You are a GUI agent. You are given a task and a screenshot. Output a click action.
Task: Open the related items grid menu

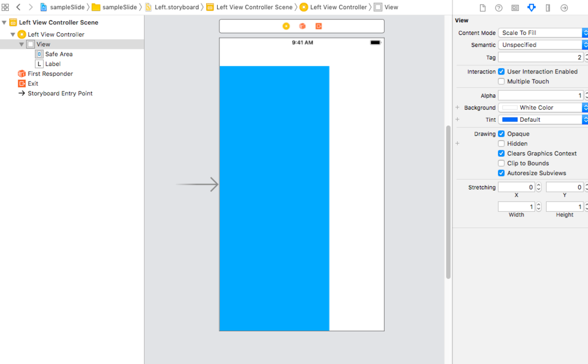point(5,7)
